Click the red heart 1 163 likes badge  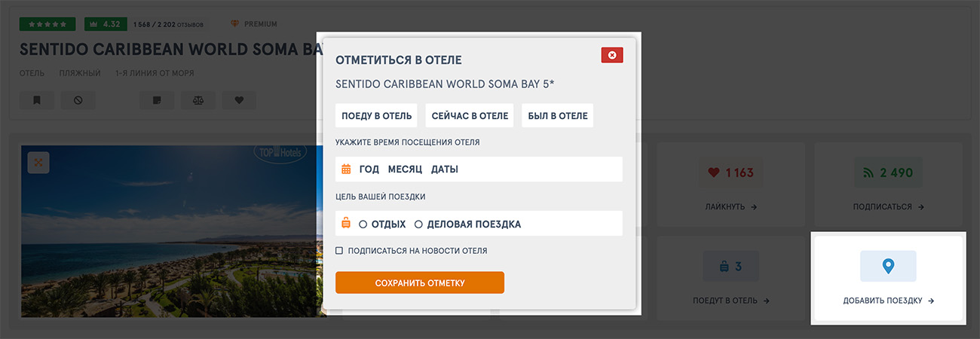731,173
